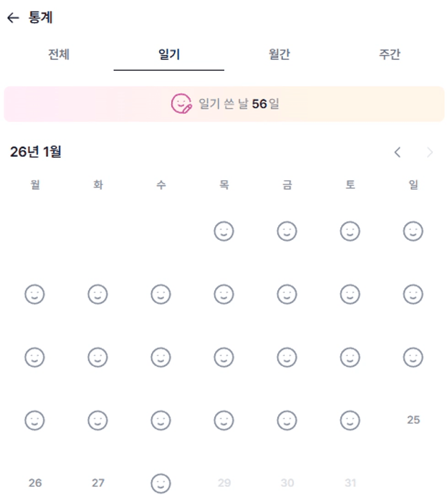This screenshot has height=500, width=448.
Task: Click date 25 in the calendar
Action: click(413, 420)
